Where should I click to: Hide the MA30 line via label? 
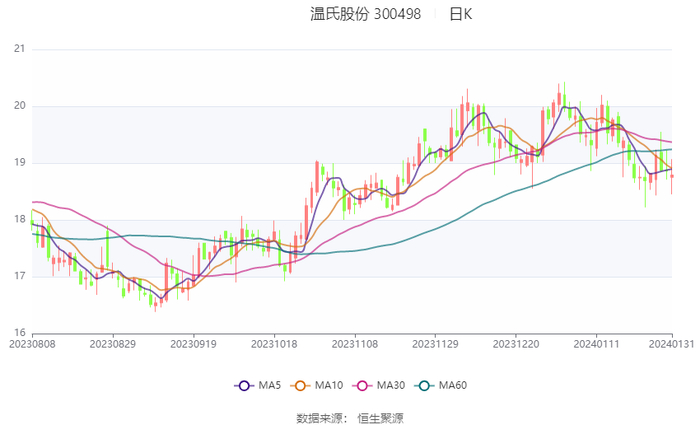point(391,385)
